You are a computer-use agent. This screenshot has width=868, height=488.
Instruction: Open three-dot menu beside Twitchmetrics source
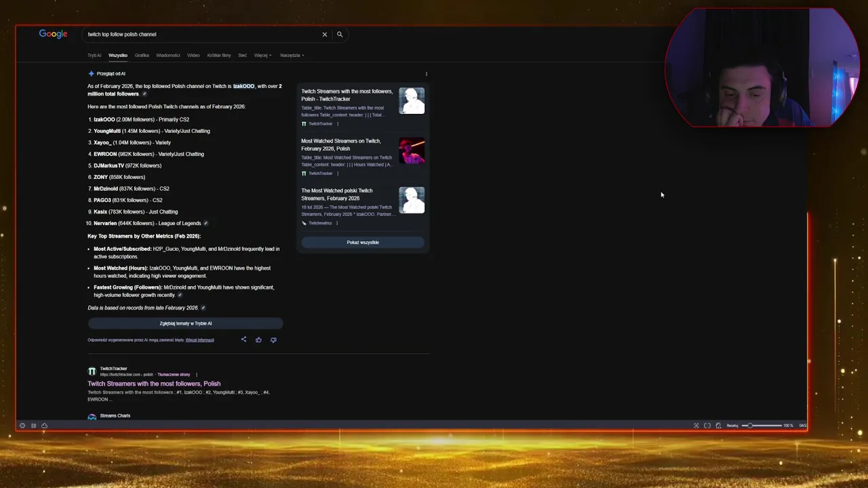coord(337,223)
